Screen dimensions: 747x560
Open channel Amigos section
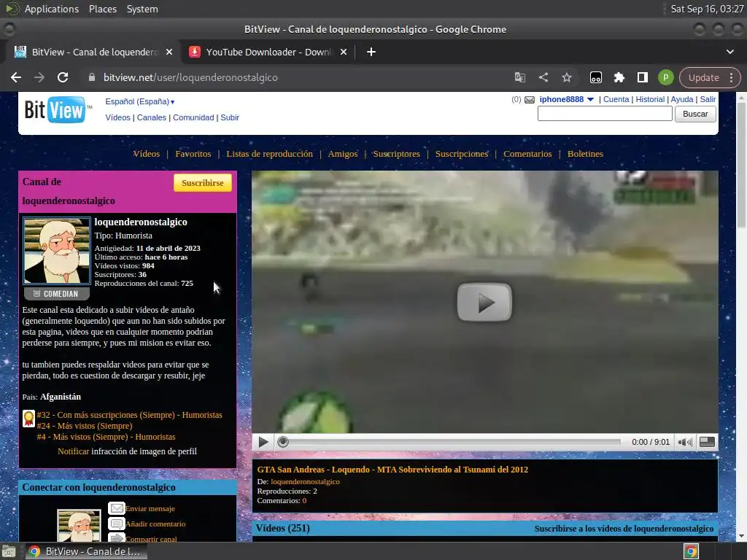click(x=343, y=154)
